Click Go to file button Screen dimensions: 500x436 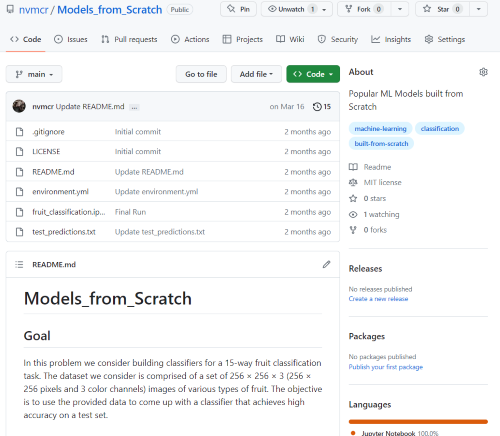click(x=201, y=74)
